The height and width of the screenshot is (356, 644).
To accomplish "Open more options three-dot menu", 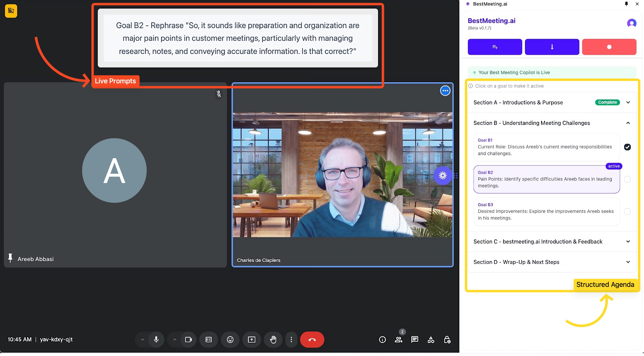I will 291,339.
